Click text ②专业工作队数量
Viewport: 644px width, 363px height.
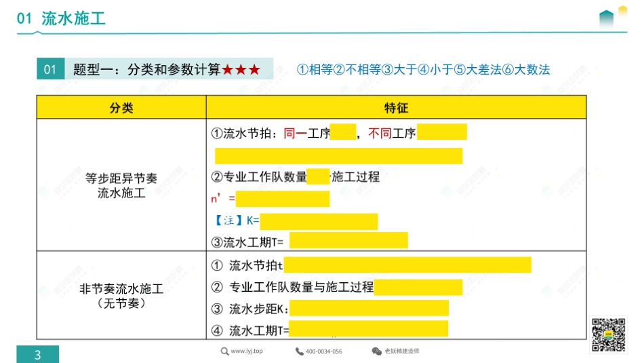click(x=259, y=177)
